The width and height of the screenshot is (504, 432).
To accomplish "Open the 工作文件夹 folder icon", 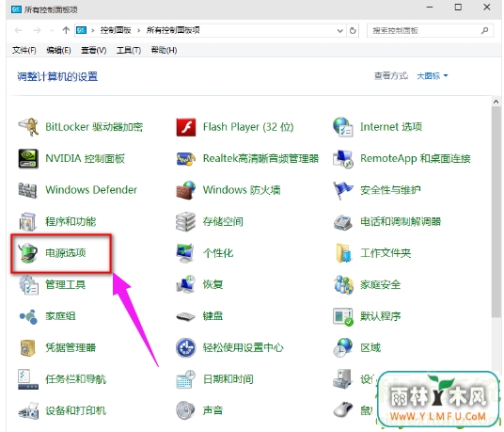I will tap(343, 253).
